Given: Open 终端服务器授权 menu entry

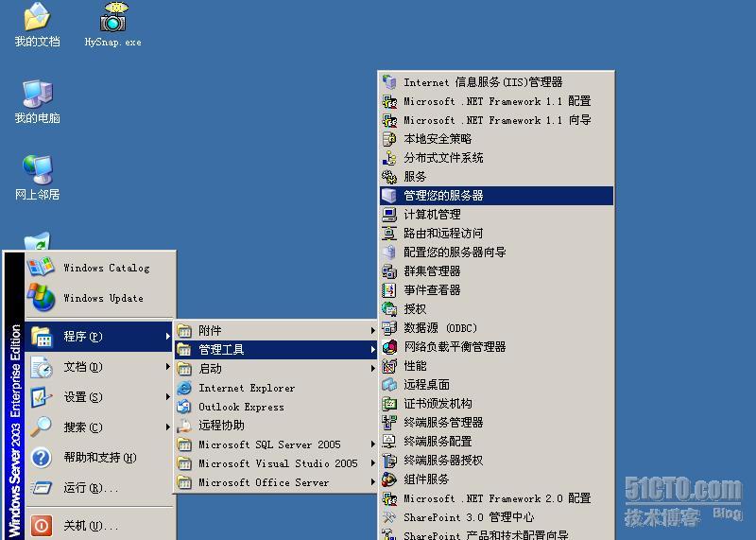Looking at the screenshot, I should (x=497, y=461).
